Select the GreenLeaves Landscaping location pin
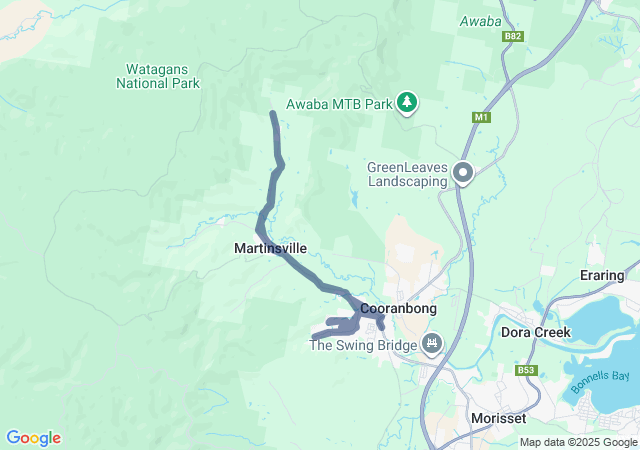640x450 pixels. click(x=462, y=173)
